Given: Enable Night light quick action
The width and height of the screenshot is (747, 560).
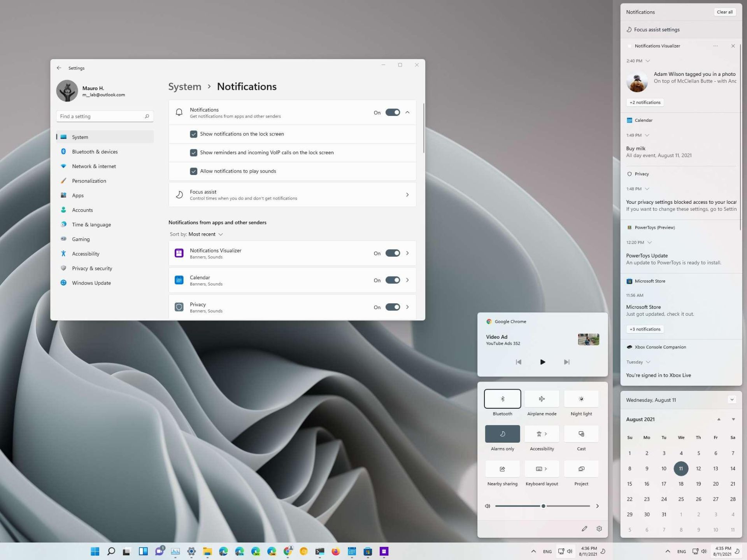Looking at the screenshot, I should [580, 399].
